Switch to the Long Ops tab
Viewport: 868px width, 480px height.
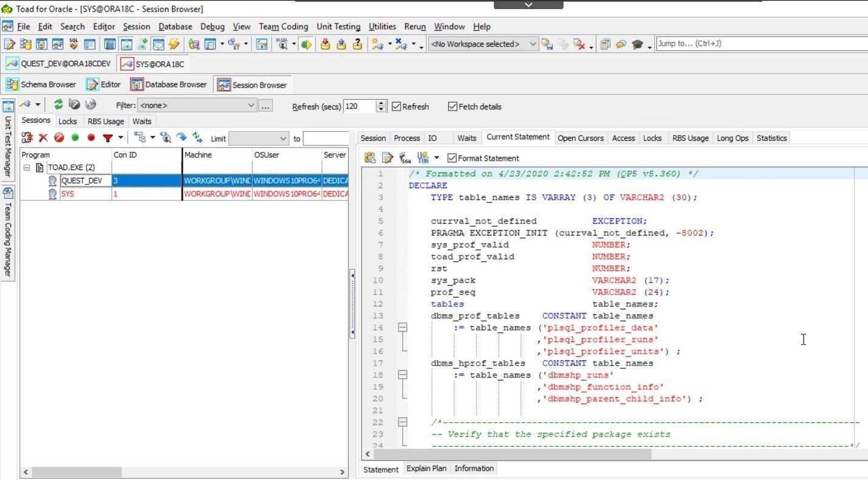733,138
